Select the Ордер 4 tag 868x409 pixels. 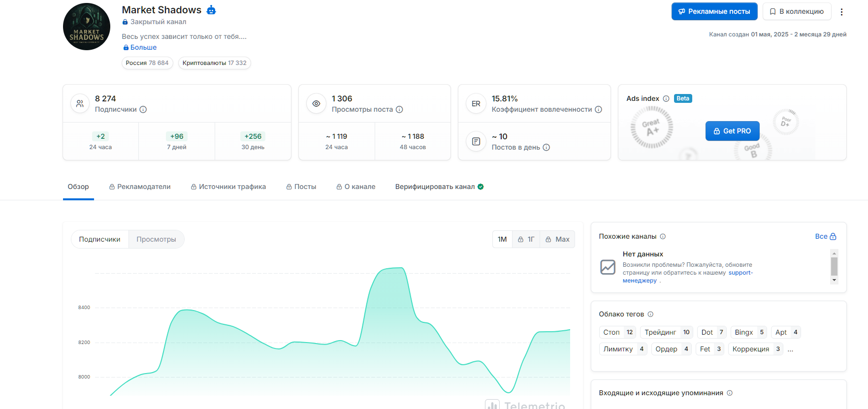(672, 349)
